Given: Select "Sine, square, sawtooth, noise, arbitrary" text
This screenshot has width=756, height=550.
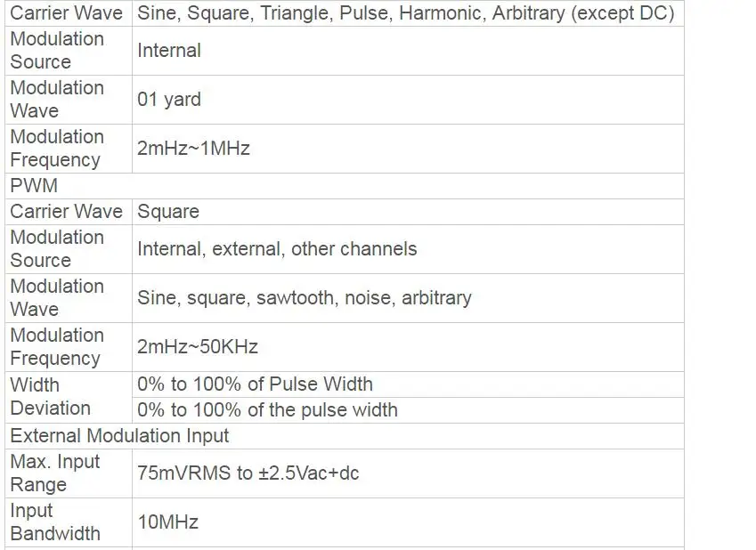Looking at the screenshot, I should [x=304, y=298].
